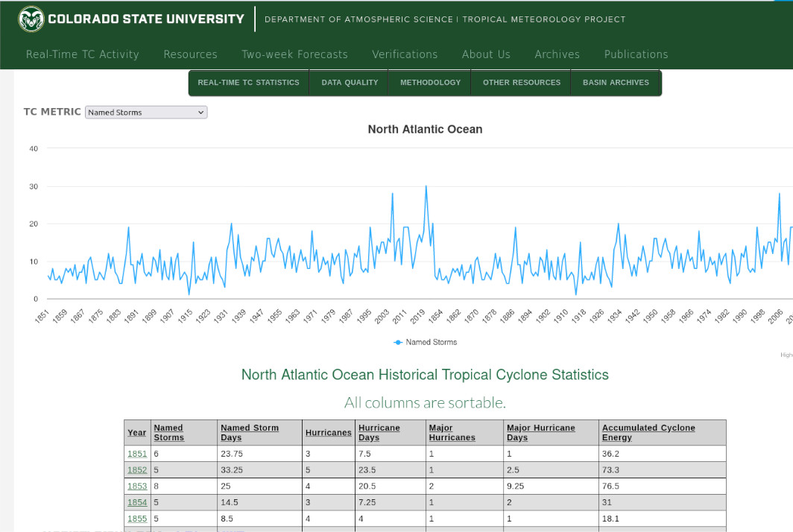Select the Other Resources tab
This screenshot has width=793, height=532.
521,83
